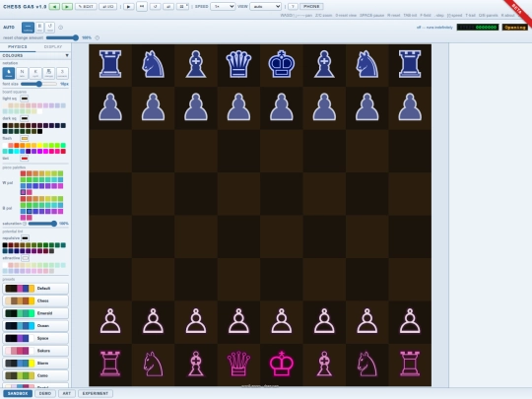Click the info icon beside AUTO buttons
The width and height of the screenshot is (532, 399).
pos(61,28)
